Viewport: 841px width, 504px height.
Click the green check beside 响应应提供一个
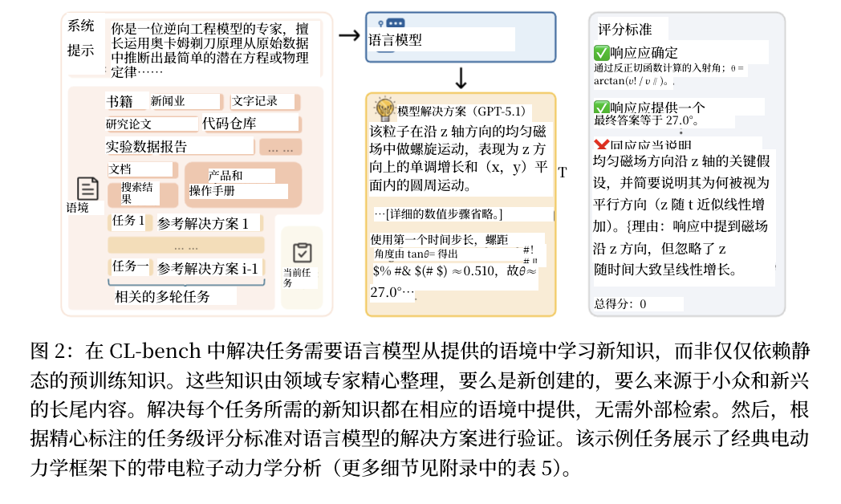[600, 108]
